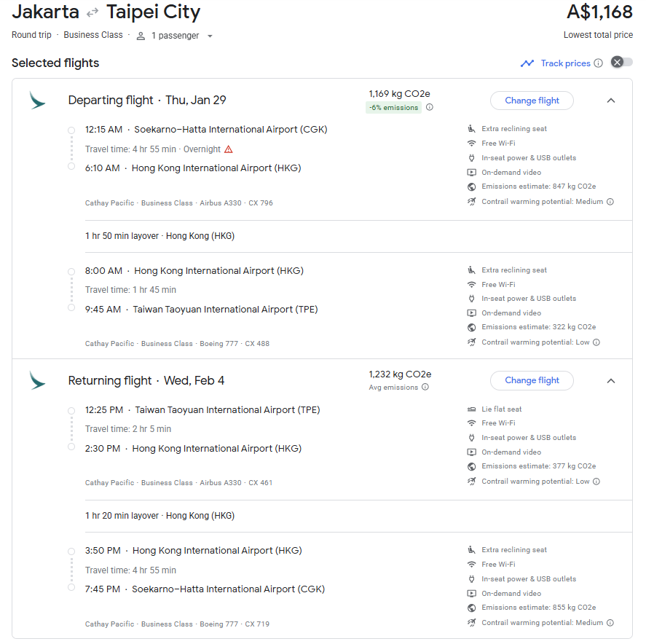The image size is (646, 644).
Task: Click the passenger icon next to 1 passenger
Action: click(x=140, y=35)
